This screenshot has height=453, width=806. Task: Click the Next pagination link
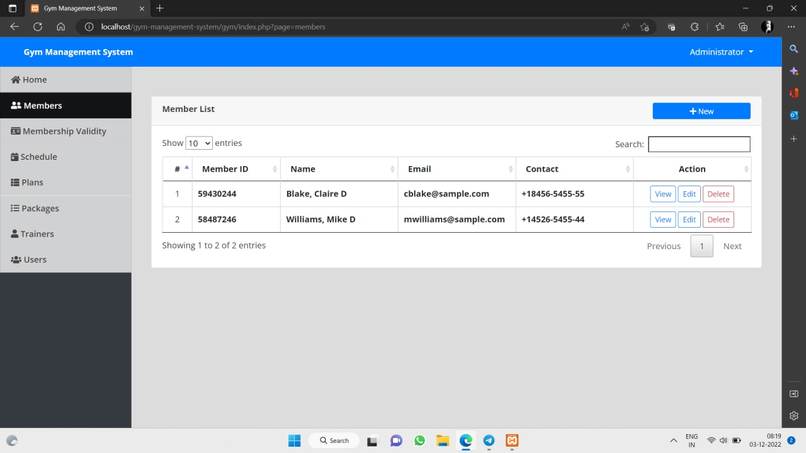[x=732, y=246]
